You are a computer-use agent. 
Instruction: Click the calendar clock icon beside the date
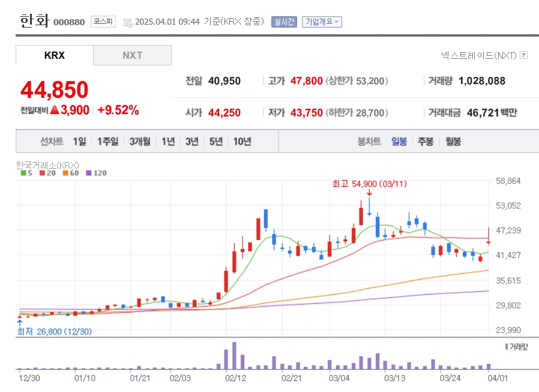[128, 23]
